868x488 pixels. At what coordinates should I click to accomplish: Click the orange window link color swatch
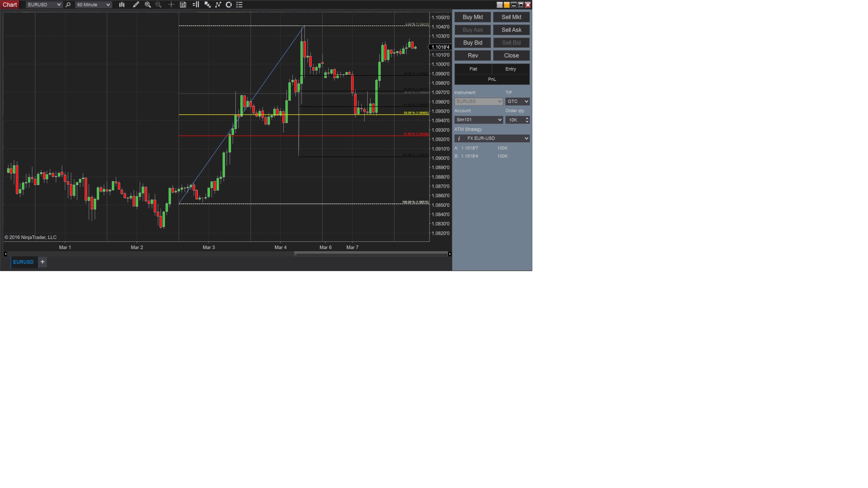pos(507,5)
